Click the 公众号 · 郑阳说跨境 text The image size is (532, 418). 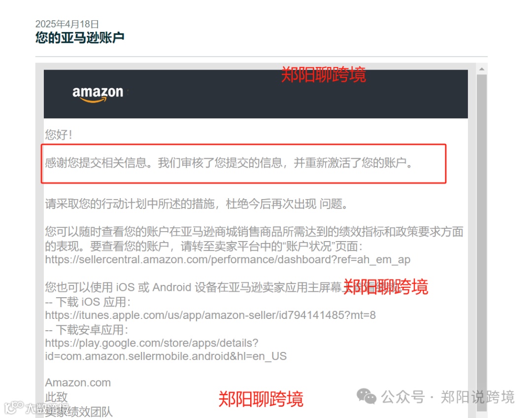447,397
